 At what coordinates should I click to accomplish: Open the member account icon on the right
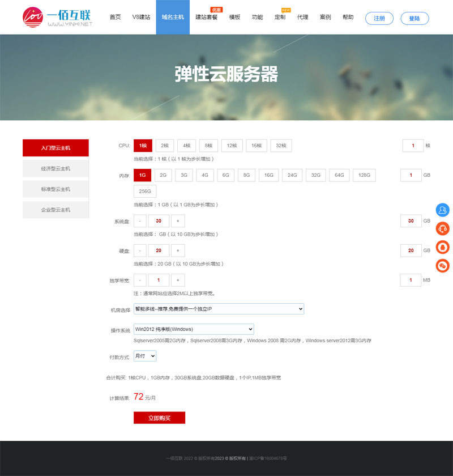coord(442,210)
